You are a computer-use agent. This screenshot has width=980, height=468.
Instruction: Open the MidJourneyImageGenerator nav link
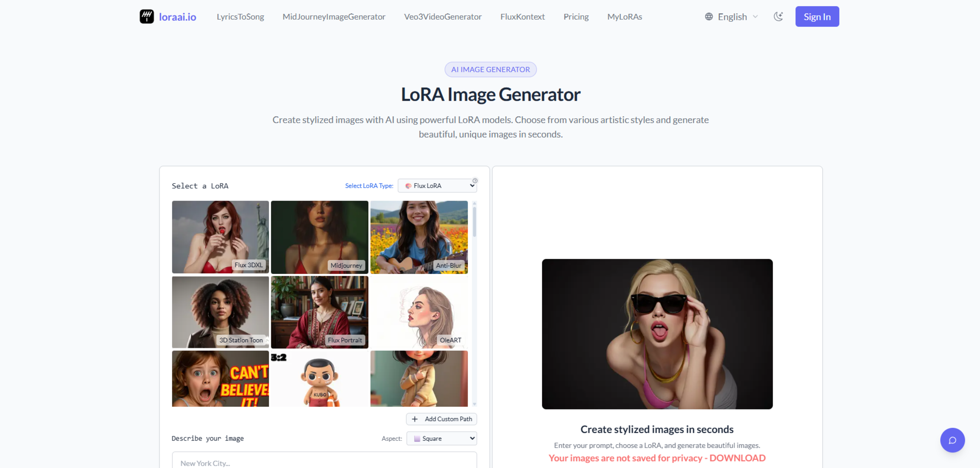pos(334,17)
